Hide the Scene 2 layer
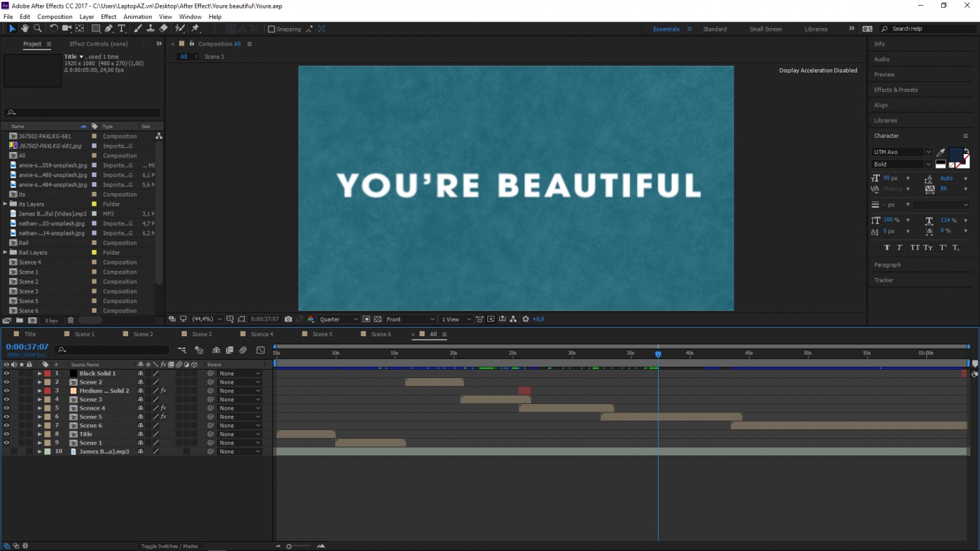The height and width of the screenshot is (551, 980). [x=7, y=382]
